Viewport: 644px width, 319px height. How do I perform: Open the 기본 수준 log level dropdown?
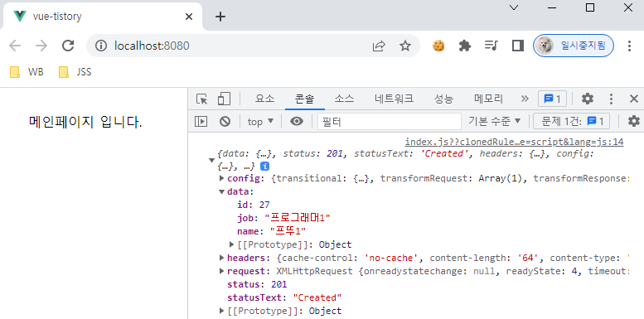[x=495, y=121]
